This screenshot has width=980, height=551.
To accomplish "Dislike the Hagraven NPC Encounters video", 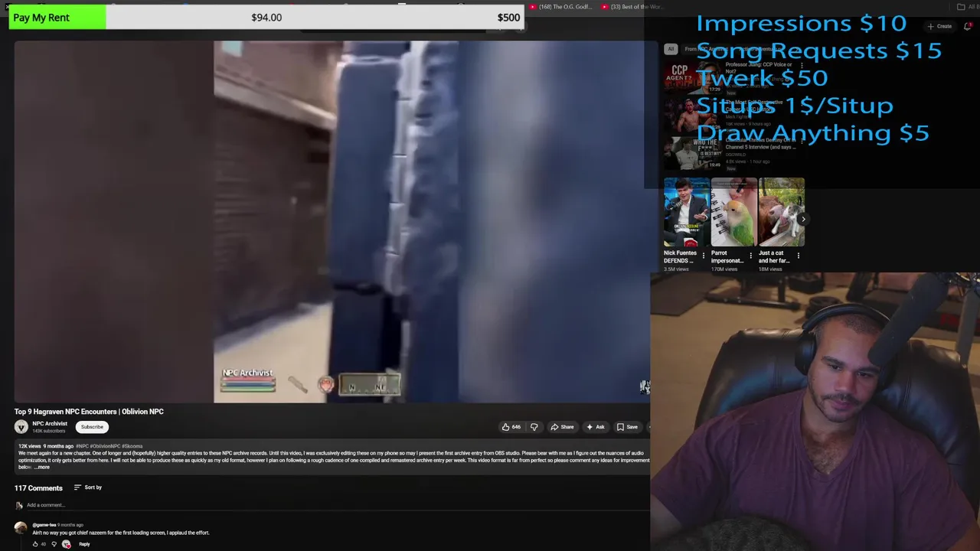I will (534, 427).
